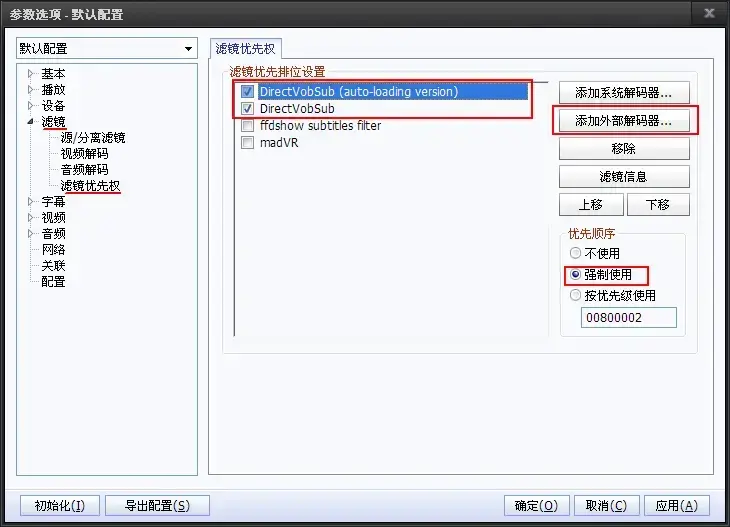
Task: Expand the 视频 tree node
Action: pyautogui.click(x=31, y=217)
